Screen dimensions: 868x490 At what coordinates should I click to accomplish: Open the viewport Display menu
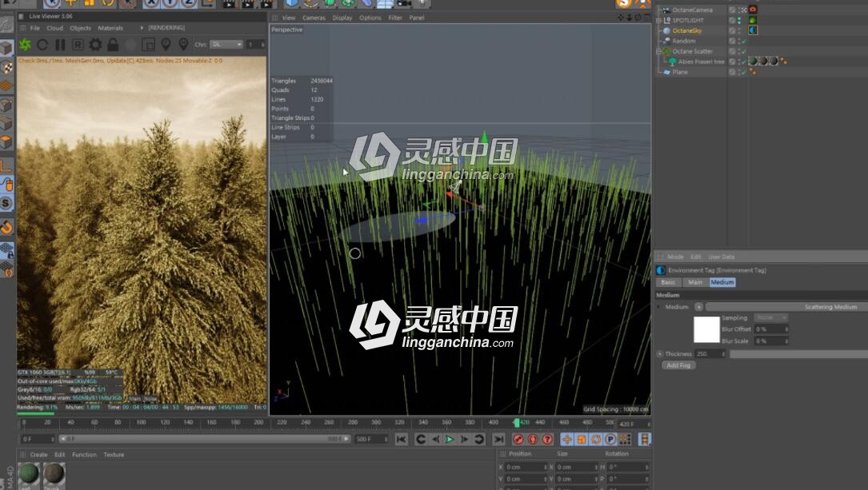[x=342, y=18]
